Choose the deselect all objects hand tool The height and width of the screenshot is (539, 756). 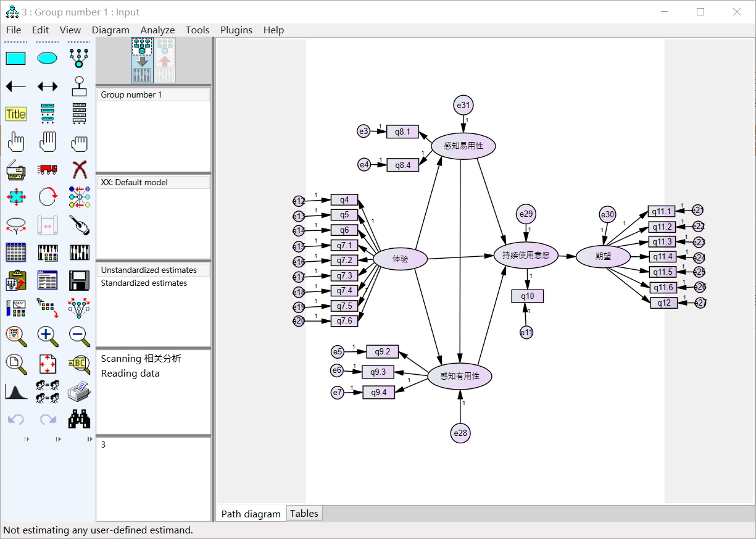point(79,143)
